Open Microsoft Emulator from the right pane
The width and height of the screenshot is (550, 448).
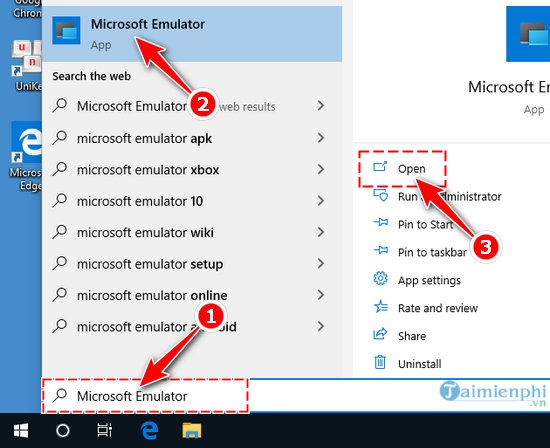(411, 169)
